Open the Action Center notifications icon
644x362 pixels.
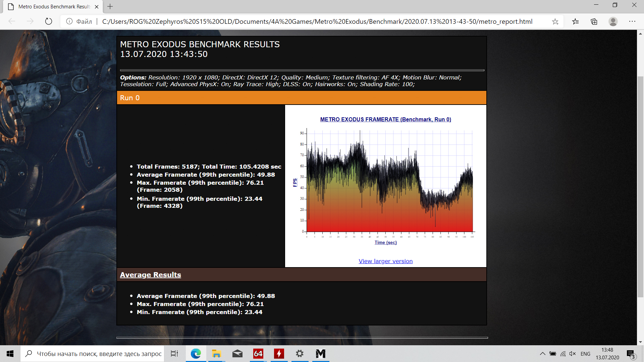(x=631, y=354)
